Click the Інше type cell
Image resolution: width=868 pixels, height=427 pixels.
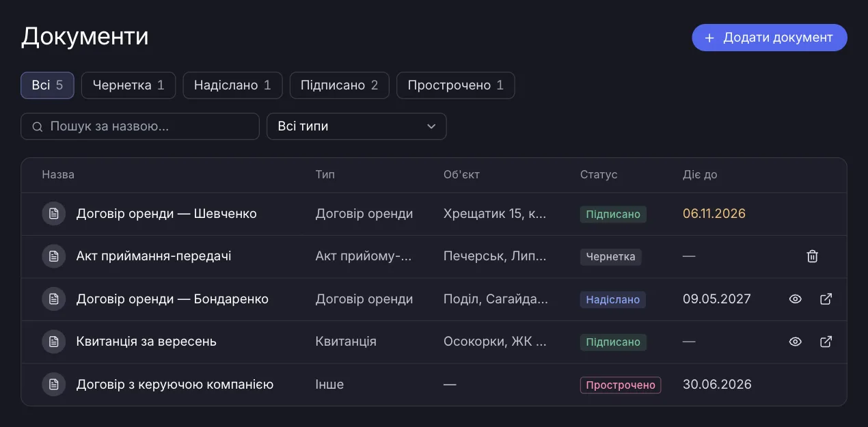coord(329,385)
